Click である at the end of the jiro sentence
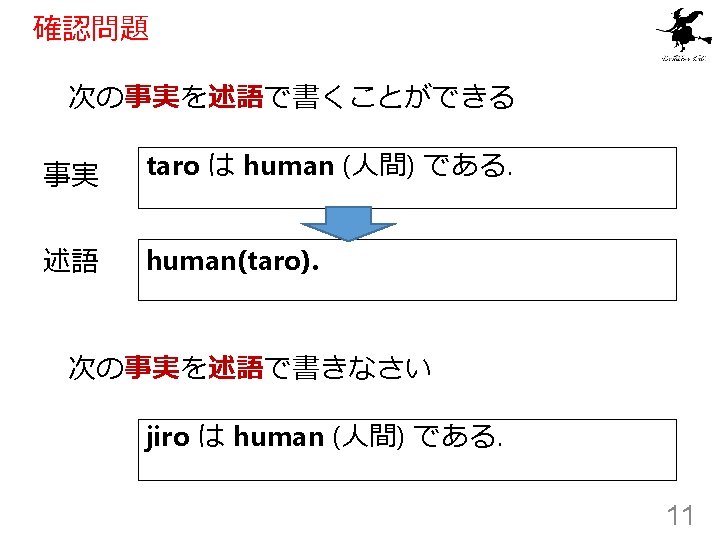The width and height of the screenshot is (720, 540). tap(456, 437)
